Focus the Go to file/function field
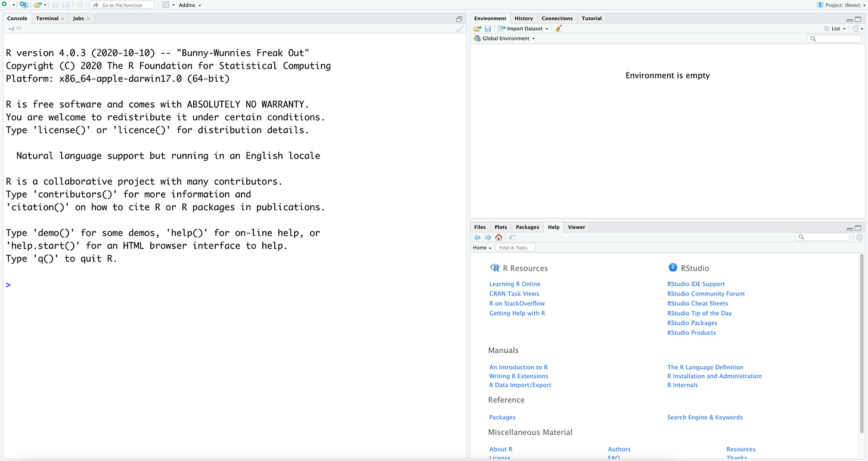 point(122,5)
